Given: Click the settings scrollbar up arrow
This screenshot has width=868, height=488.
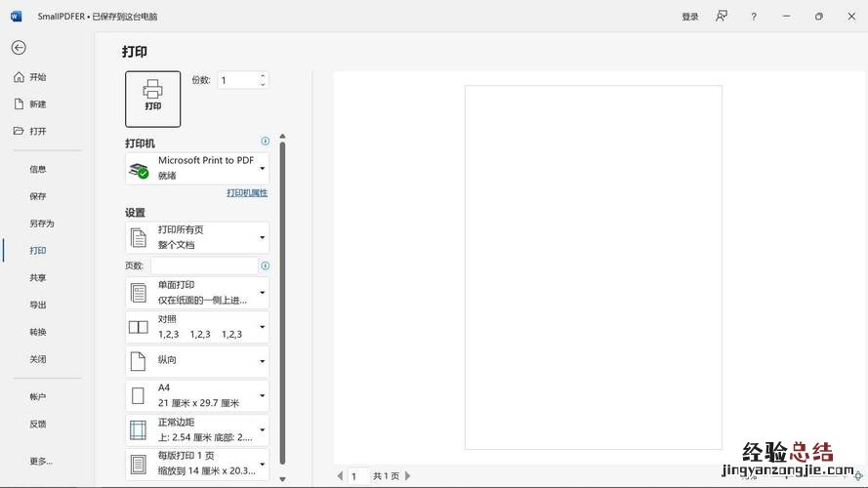Looking at the screenshot, I should pos(282,136).
